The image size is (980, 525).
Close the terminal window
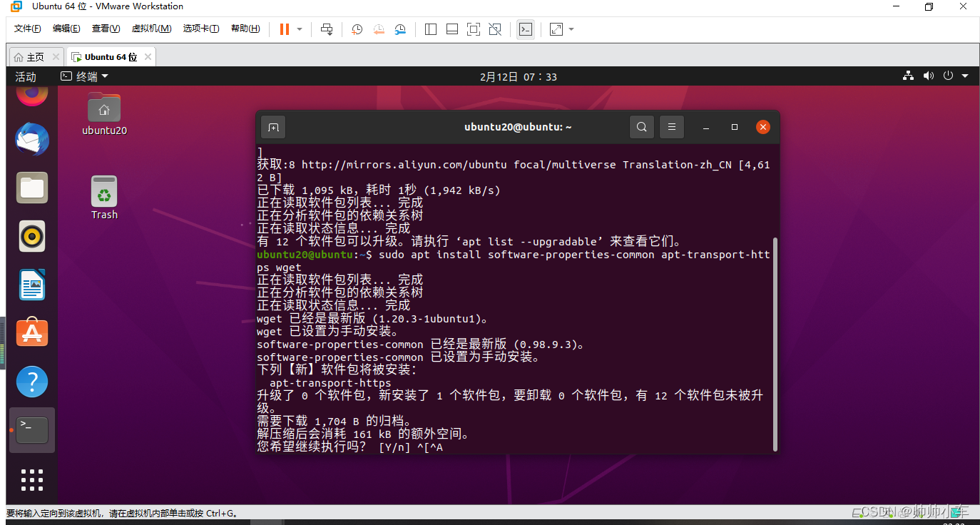pyautogui.click(x=763, y=127)
